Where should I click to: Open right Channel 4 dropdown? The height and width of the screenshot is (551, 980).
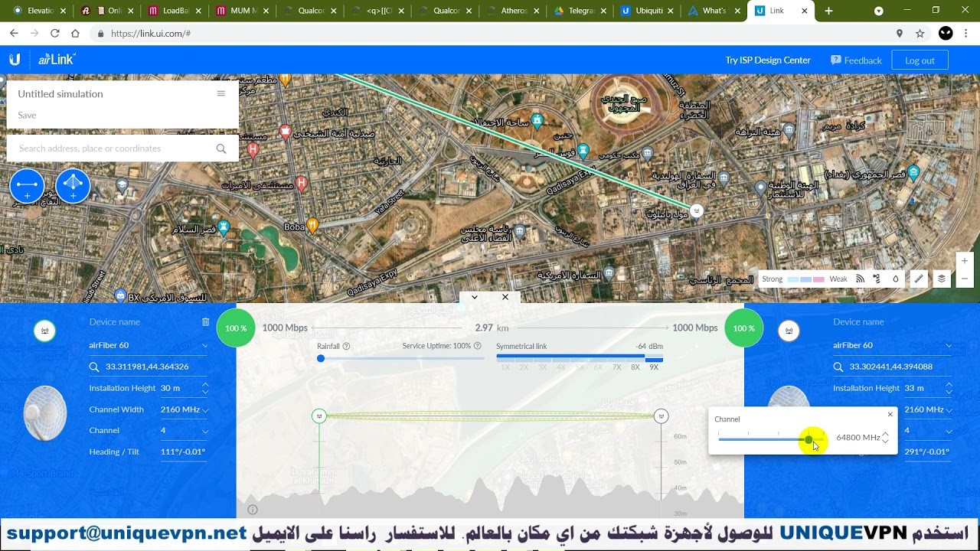click(929, 430)
